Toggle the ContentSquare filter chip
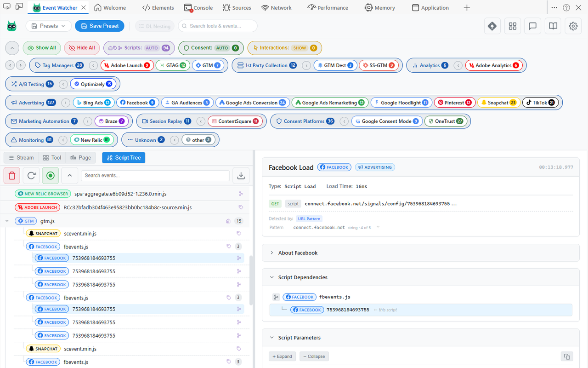Image resolution: width=588 pixels, height=368 pixels. click(235, 121)
